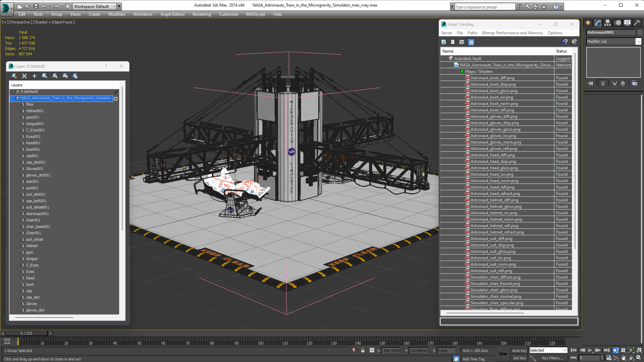
Task: Click the Layer dialog horizontal scrollbar
Action: (x=44, y=318)
